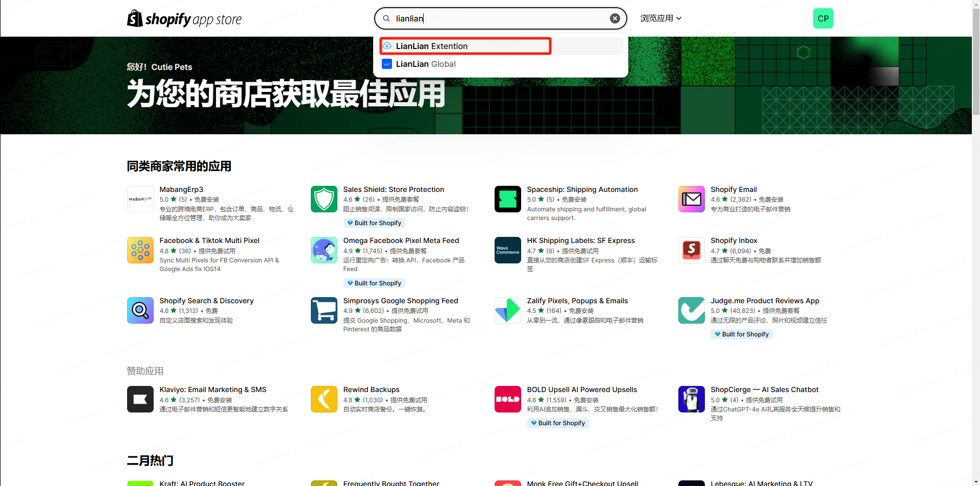Click inside the lianlian search field
The width and height of the screenshot is (980, 486).
pyautogui.click(x=500, y=18)
